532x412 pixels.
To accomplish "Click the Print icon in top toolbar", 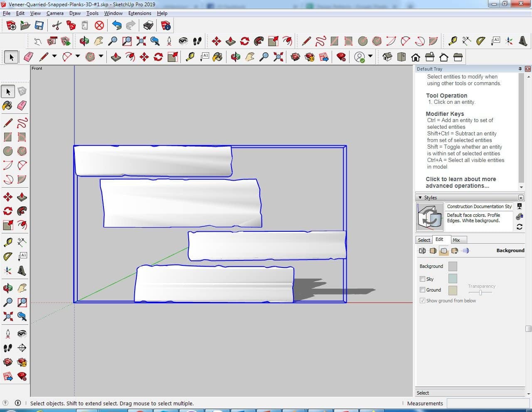I will point(148,26).
